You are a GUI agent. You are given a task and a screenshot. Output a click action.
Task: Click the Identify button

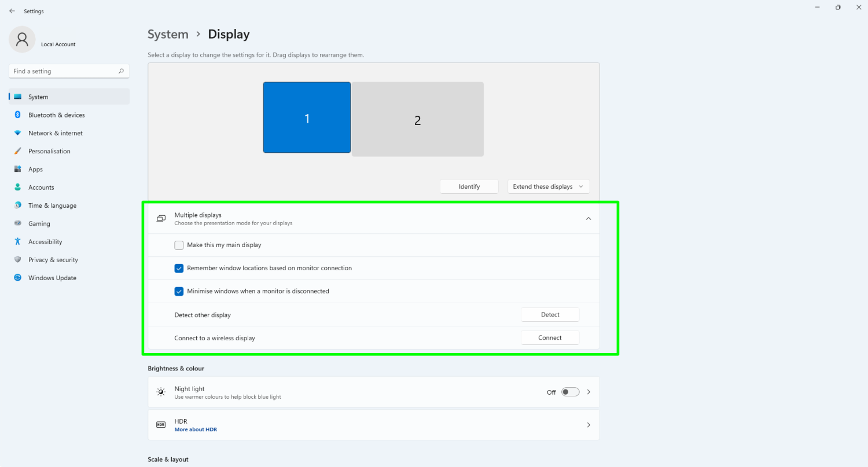coord(469,186)
